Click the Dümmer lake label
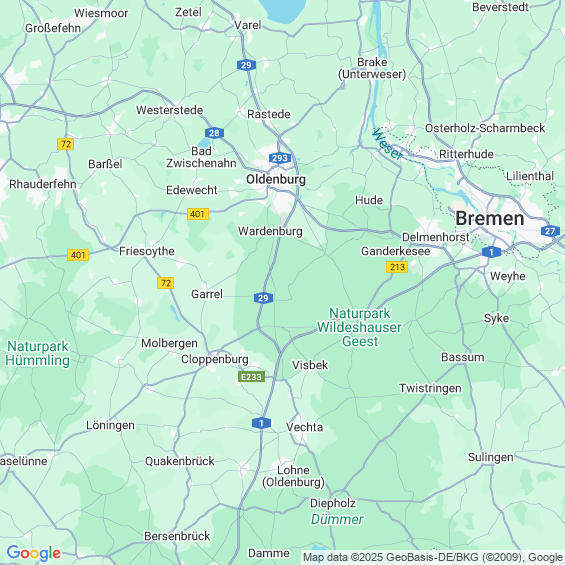 [337, 519]
